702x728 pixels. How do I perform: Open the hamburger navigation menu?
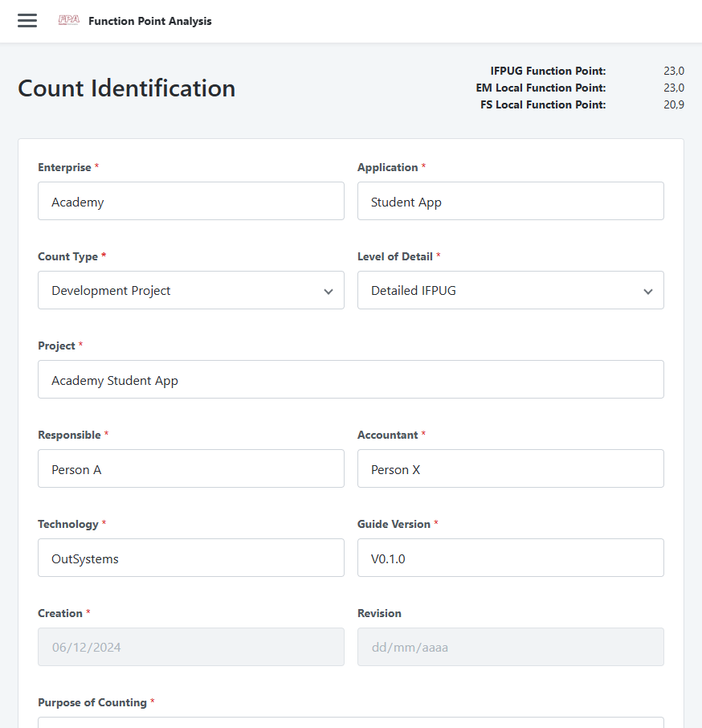(27, 21)
